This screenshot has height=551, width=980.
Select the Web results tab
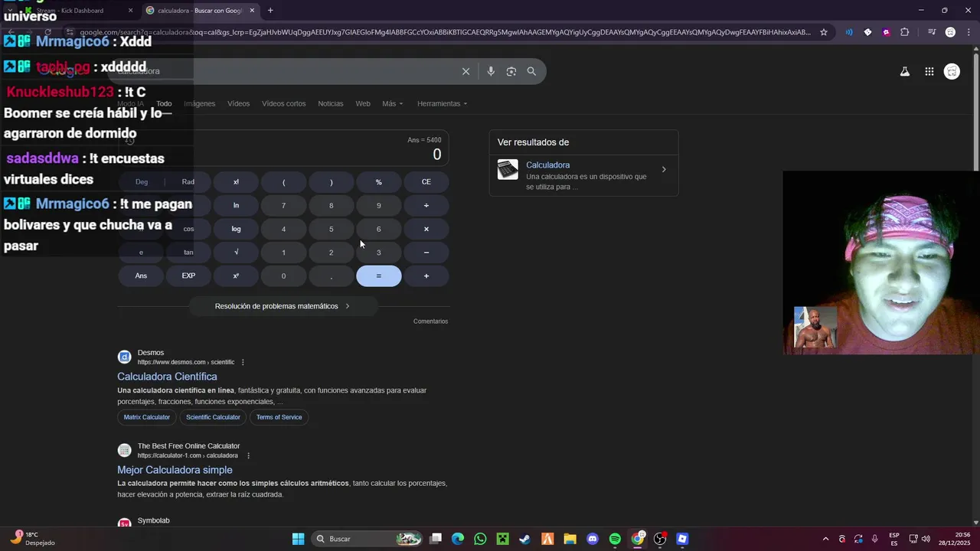point(363,103)
